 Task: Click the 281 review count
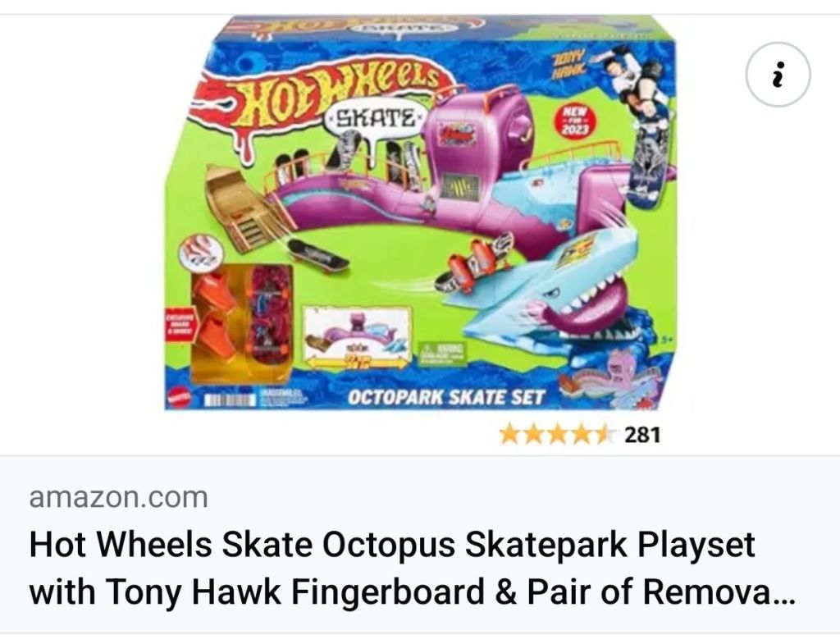[642, 435]
